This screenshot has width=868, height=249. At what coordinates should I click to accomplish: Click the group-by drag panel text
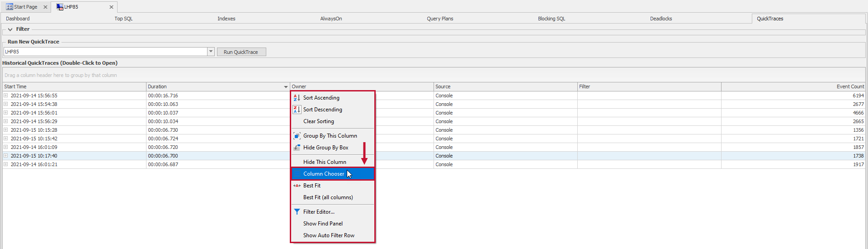click(x=61, y=75)
